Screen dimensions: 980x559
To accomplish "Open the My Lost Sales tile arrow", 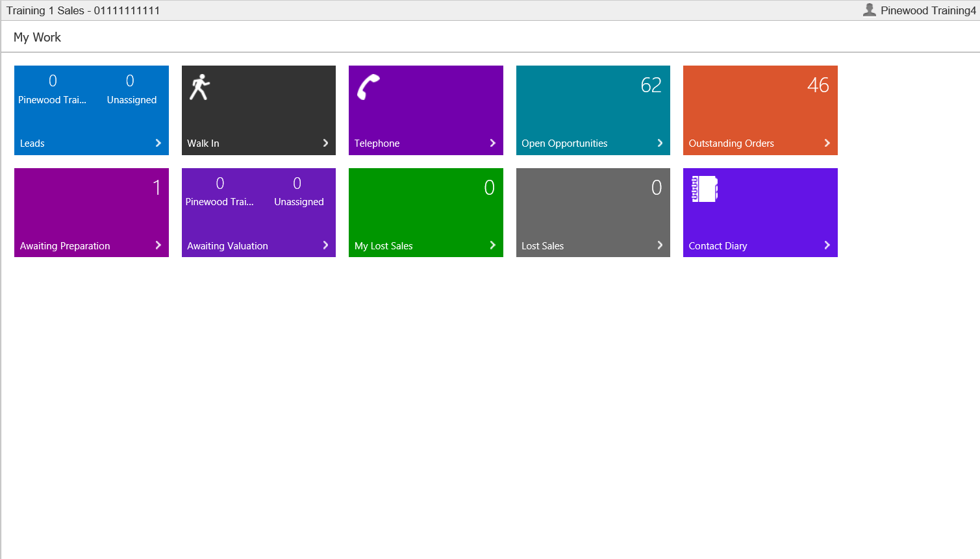I will tap(492, 245).
